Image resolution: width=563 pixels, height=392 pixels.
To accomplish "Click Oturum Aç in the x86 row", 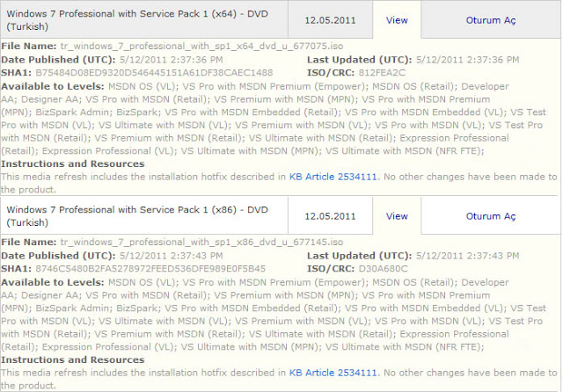I will tap(490, 215).
